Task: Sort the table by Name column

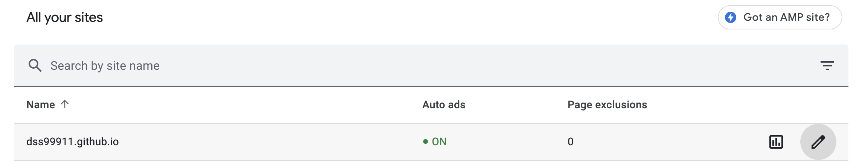Action: point(41,105)
